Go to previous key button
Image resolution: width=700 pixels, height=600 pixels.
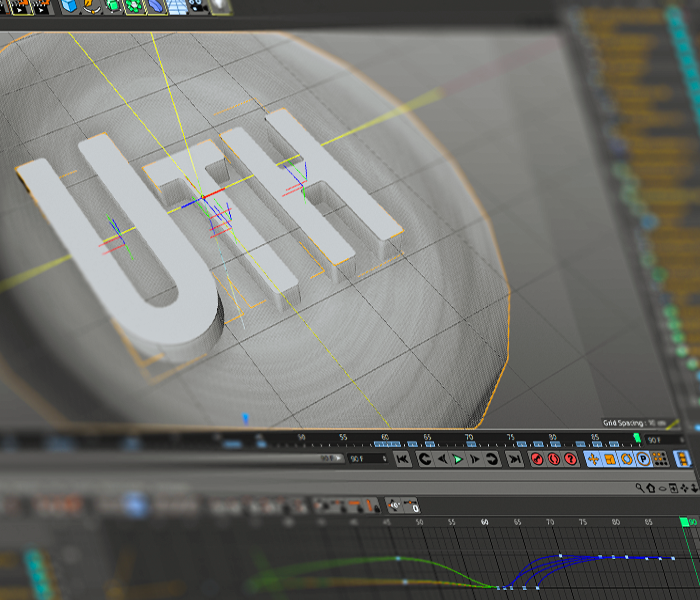pos(425,458)
